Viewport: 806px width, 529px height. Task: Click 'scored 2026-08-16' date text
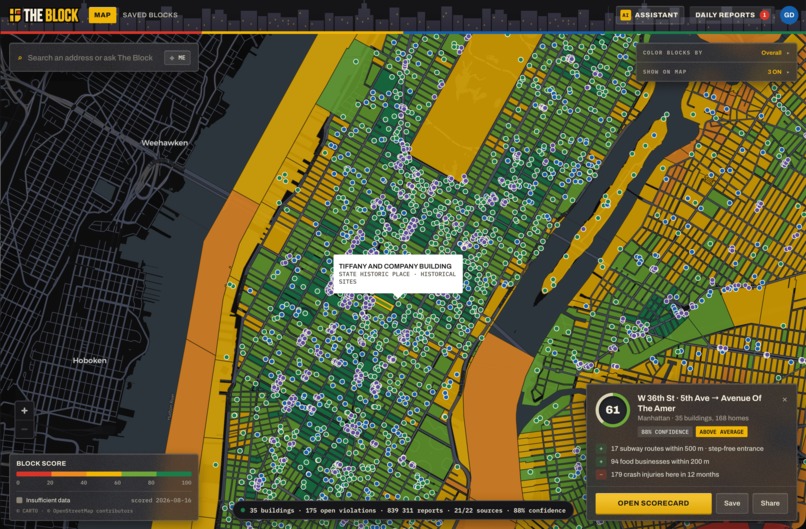(161, 500)
